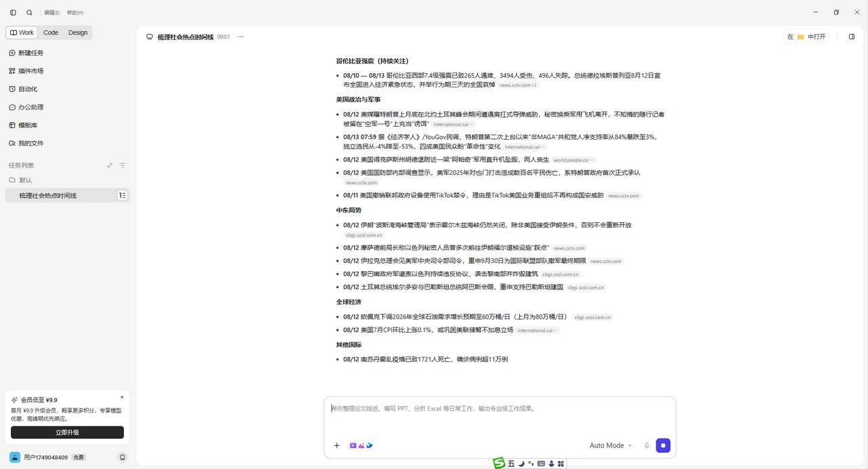Open source link news.cctv.com +1
This screenshot has width=868, height=469.
point(518,85)
